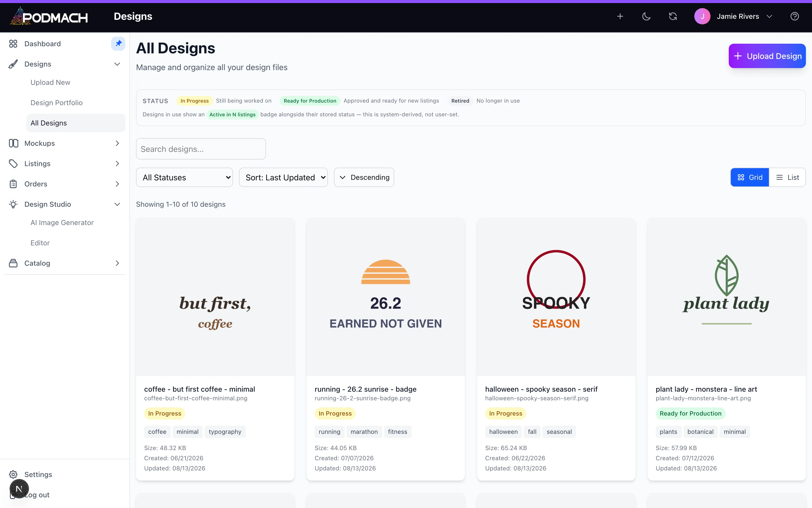Click the 'halloween' tag

[503, 432]
